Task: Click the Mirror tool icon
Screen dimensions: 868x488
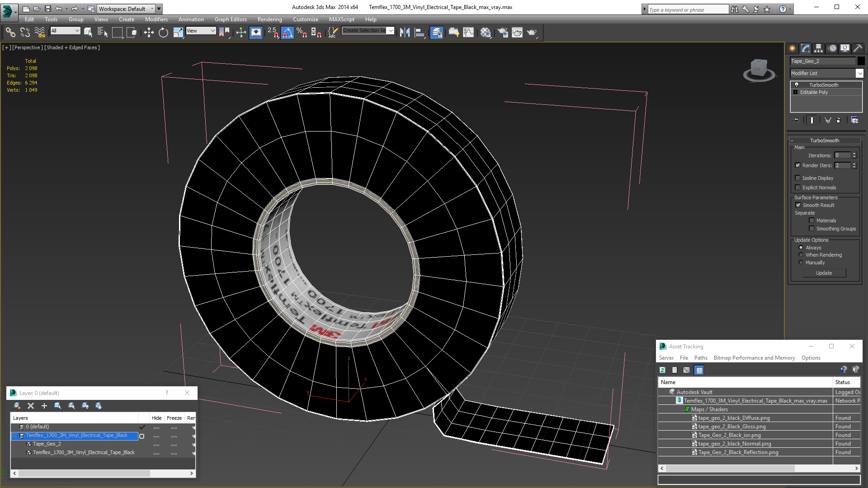Action: (405, 32)
